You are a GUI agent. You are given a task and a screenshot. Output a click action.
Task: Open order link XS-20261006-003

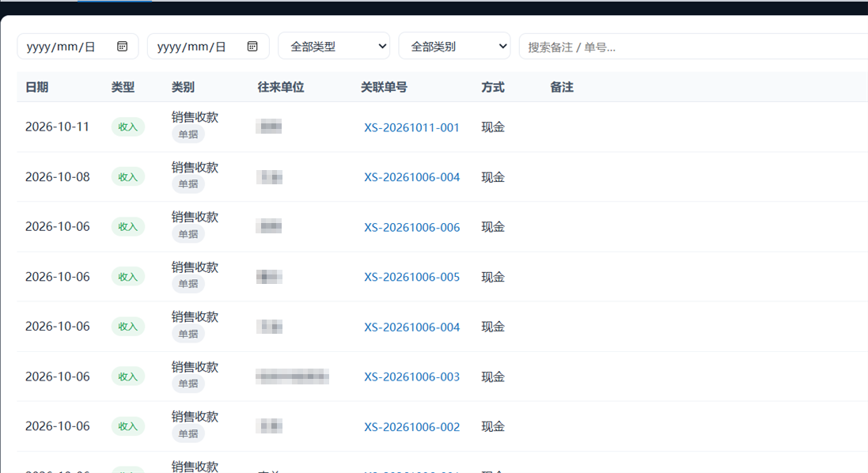pyautogui.click(x=412, y=377)
